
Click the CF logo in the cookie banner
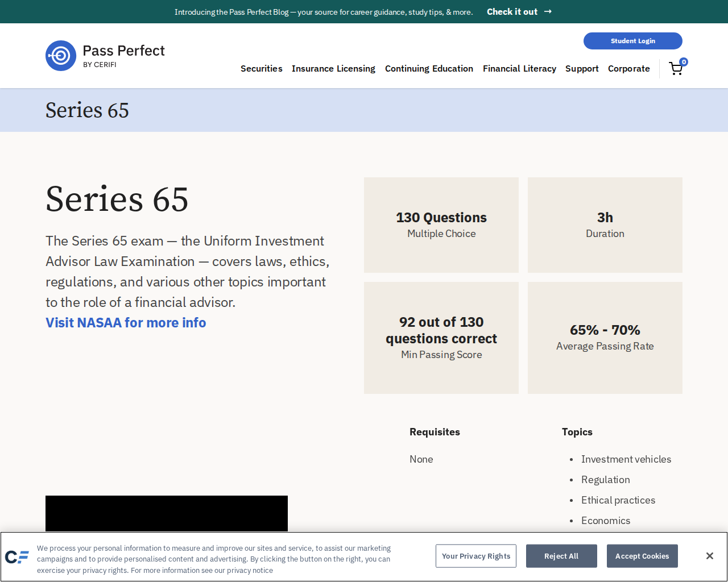click(x=16, y=558)
